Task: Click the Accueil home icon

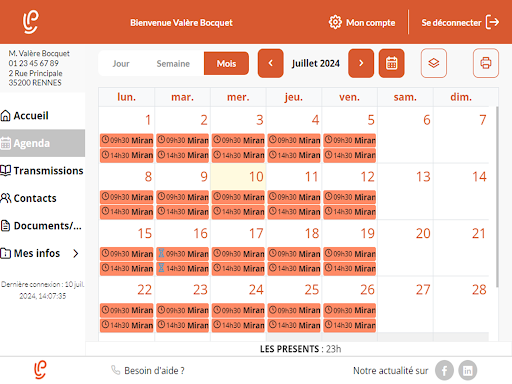Action: click(x=6, y=116)
